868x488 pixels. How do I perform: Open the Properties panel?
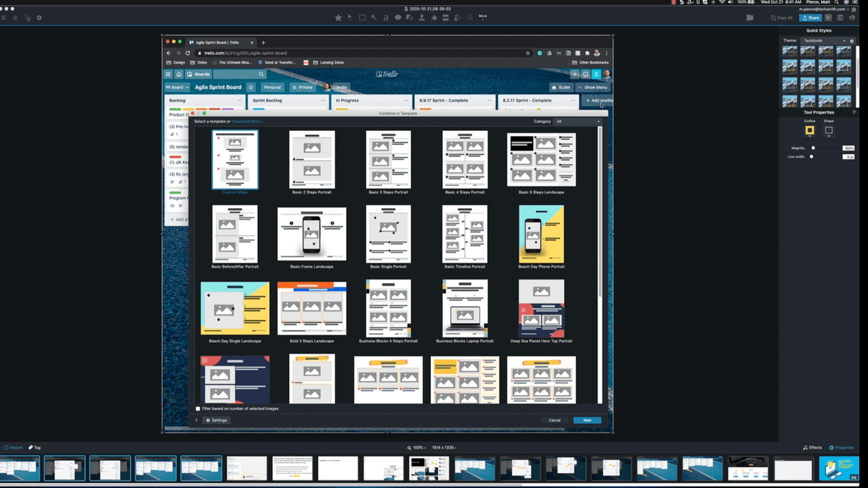click(841, 447)
